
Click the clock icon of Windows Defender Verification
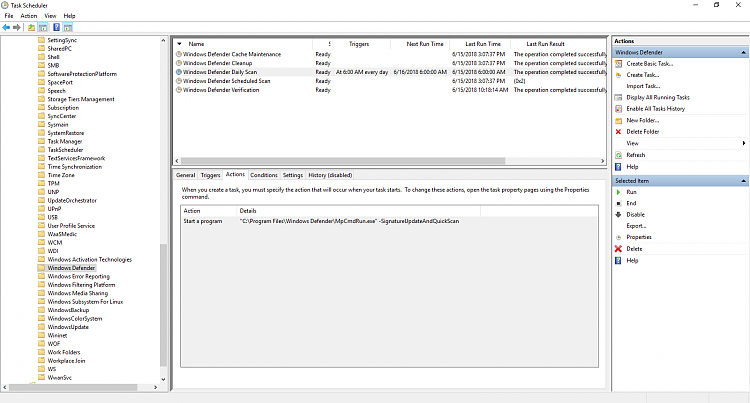coord(179,90)
